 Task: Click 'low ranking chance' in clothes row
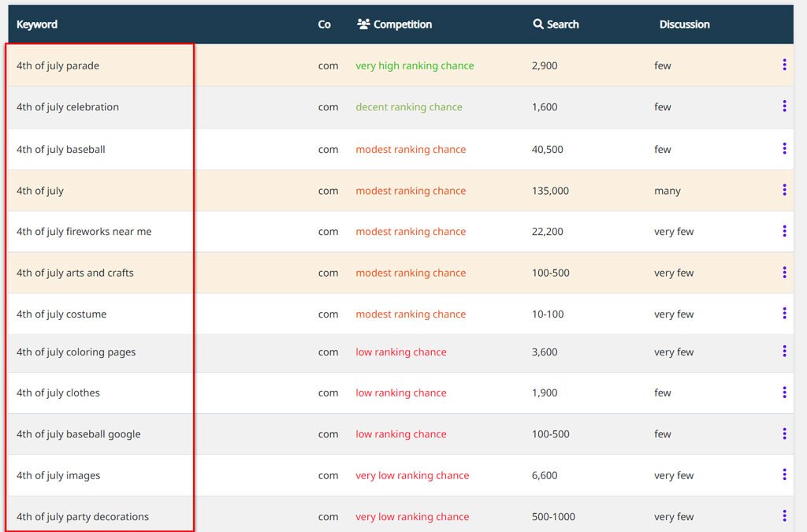401,393
